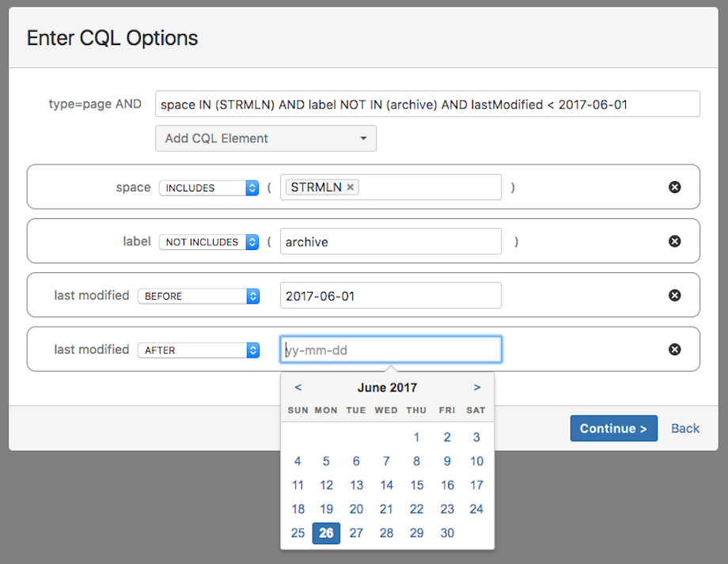The image size is (728, 564).
Task: Click the Continue button
Action: pyautogui.click(x=613, y=428)
